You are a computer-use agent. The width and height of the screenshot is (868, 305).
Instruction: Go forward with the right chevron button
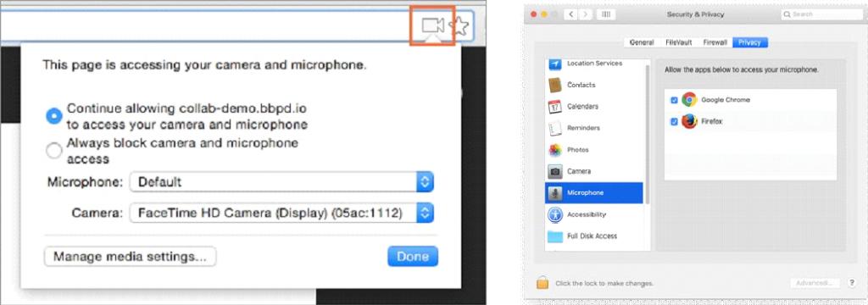[x=585, y=14]
